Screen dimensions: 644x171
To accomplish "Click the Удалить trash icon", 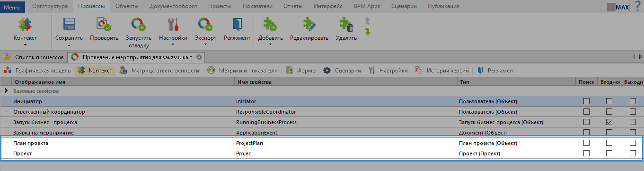I will pos(346,25).
